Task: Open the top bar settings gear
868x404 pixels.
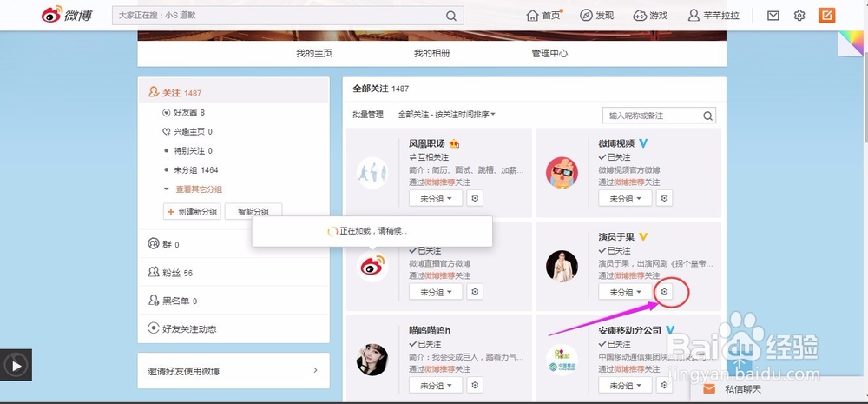Action: pos(799,16)
